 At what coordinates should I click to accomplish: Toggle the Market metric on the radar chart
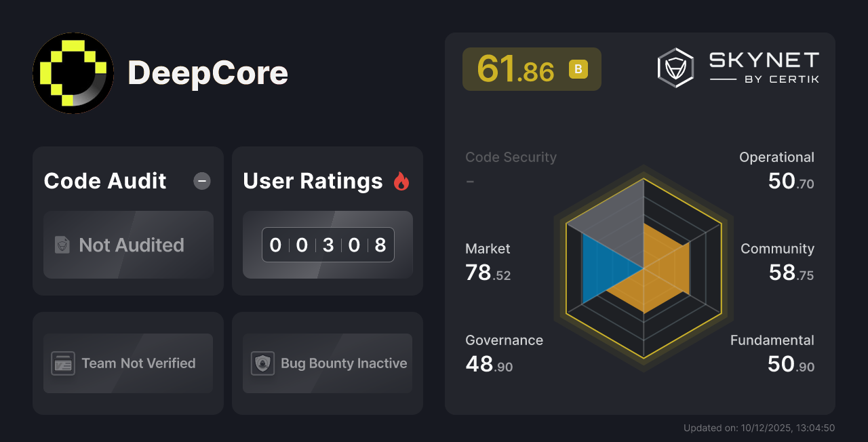coord(488,261)
